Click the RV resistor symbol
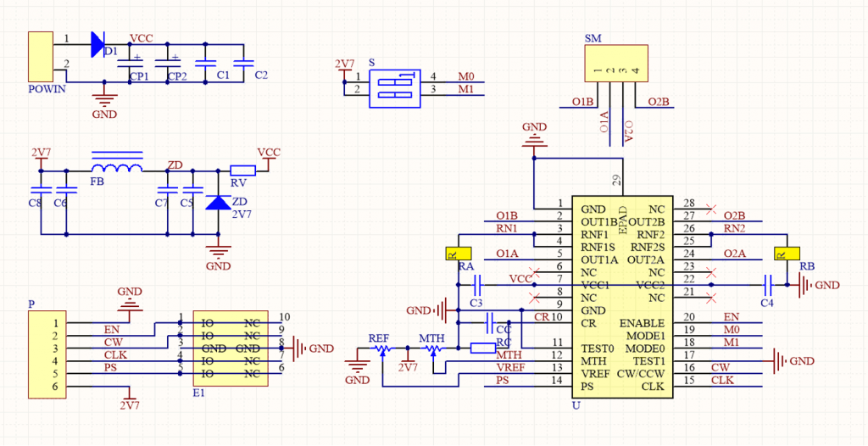 click(242, 170)
